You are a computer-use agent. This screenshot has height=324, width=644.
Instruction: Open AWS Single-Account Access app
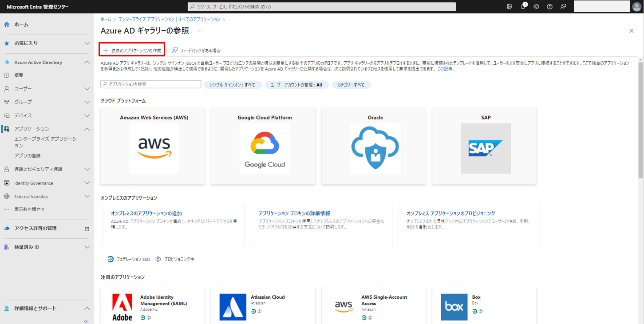coord(374,306)
